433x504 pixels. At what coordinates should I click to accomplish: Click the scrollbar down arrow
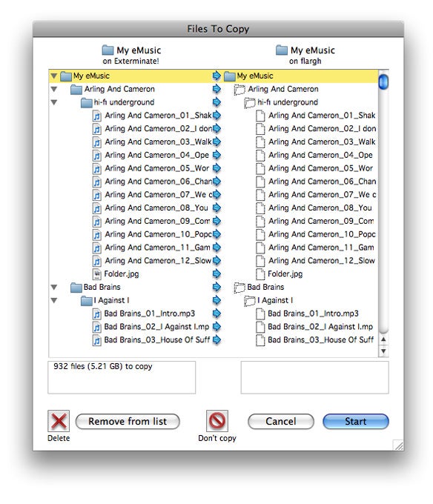(x=383, y=351)
